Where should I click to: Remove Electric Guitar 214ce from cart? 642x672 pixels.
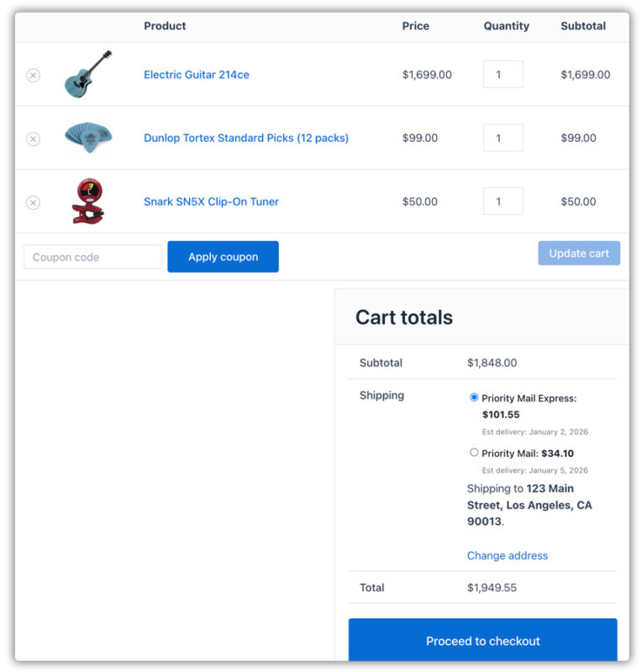33,74
